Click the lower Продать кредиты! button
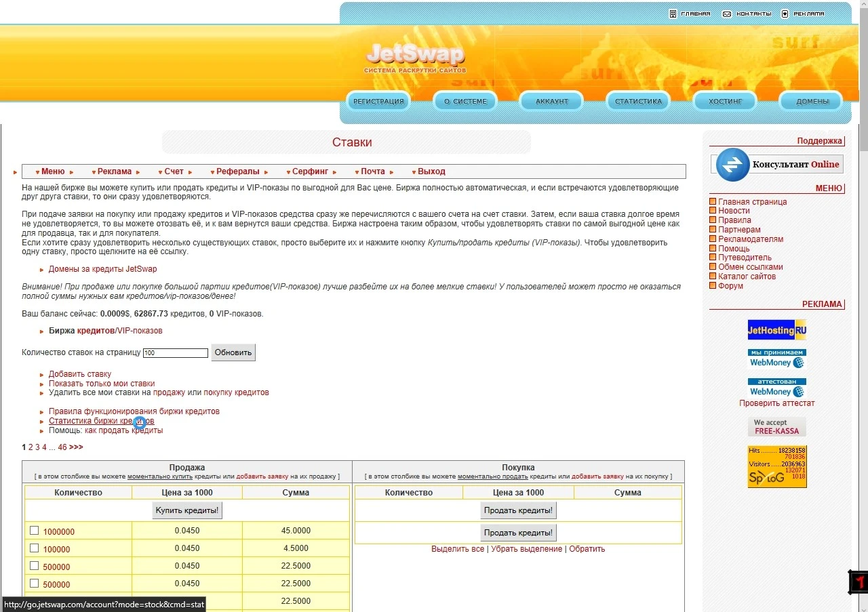The height and width of the screenshot is (612, 868). click(x=519, y=532)
